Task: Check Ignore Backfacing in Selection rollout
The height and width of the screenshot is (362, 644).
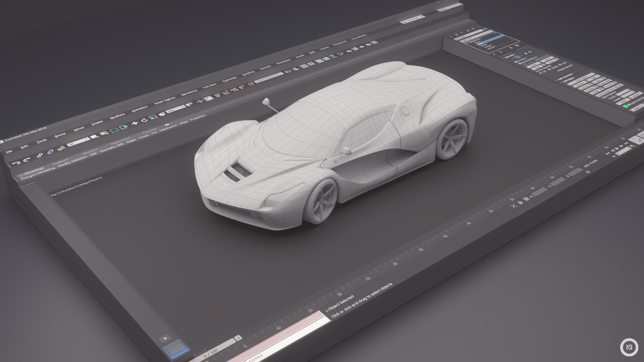Action: pyautogui.click(x=520, y=63)
